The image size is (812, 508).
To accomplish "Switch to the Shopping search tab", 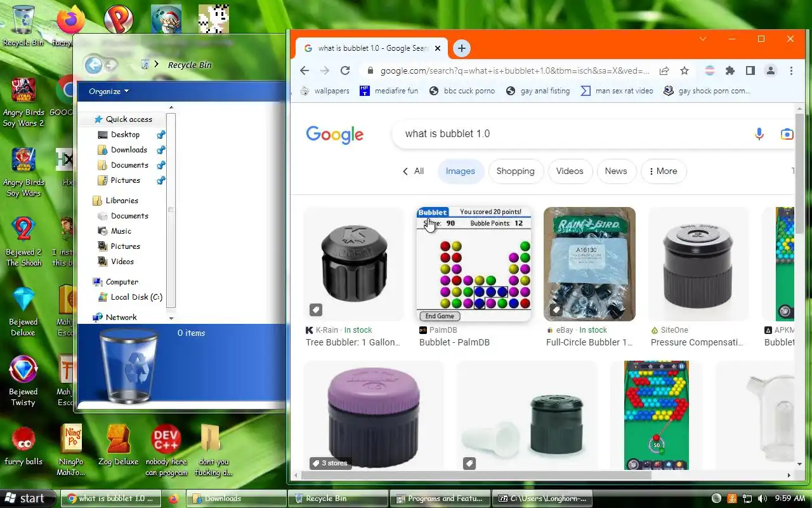I will click(x=515, y=171).
